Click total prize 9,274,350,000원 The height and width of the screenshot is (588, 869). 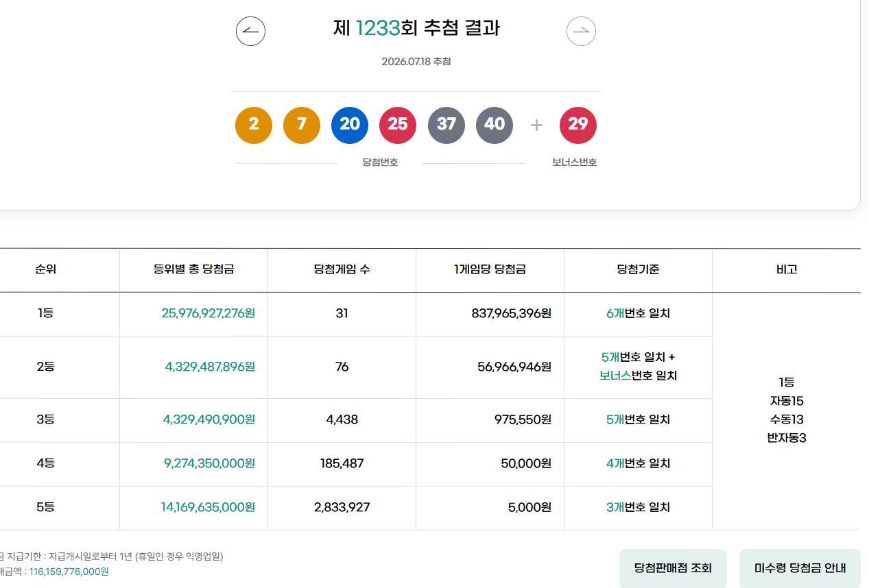tap(209, 463)
